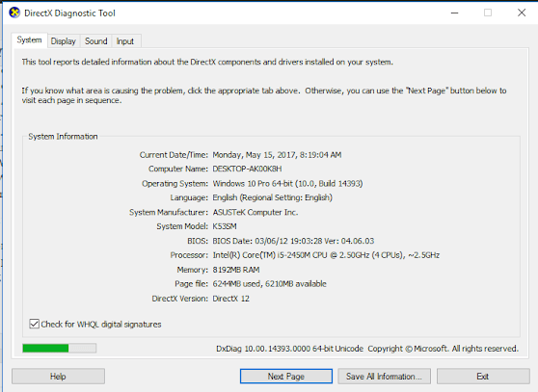Click the Operating System label
This screenshot has width=538, height=392.
175,184
